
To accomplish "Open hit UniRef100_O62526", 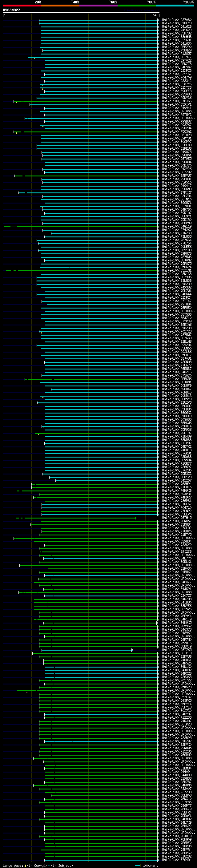I will 177,610.
